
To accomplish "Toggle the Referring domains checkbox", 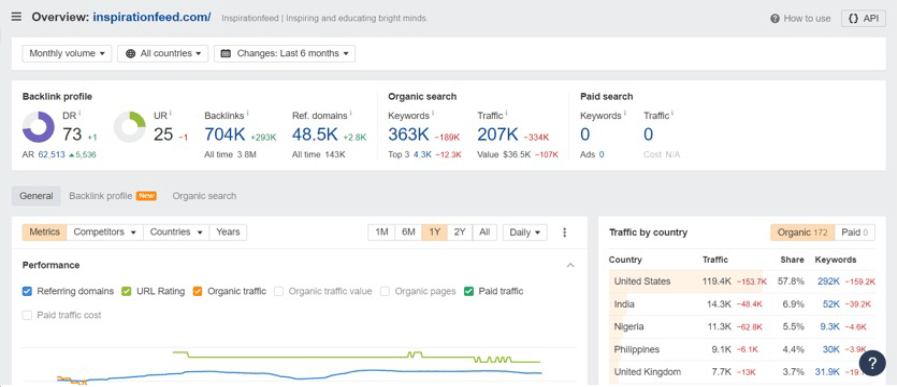I will pyautogui.click(x=27, y=291).
